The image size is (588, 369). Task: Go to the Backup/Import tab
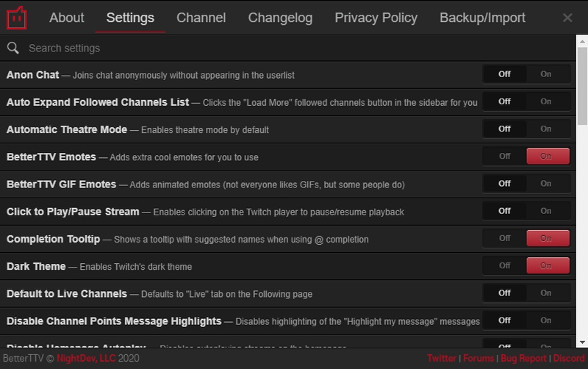[482, 18]
